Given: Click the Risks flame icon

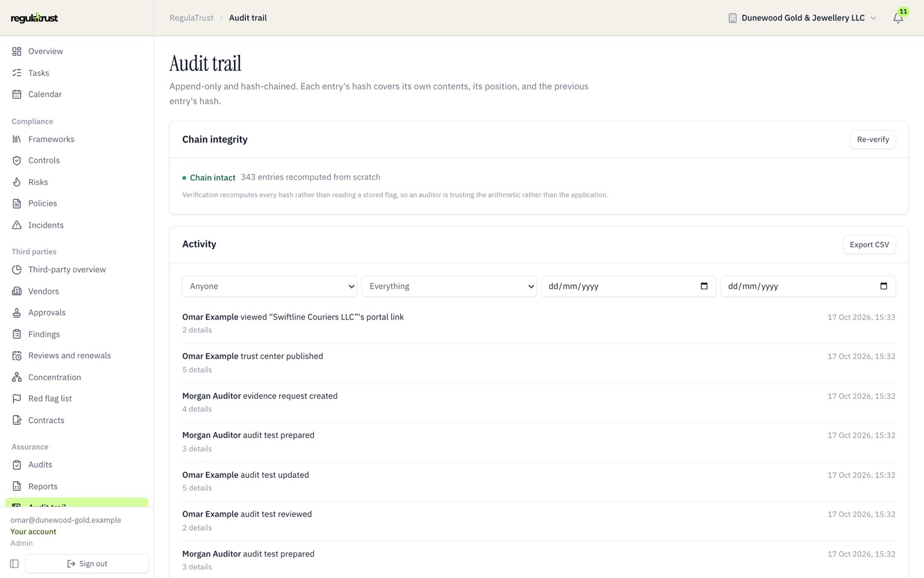Looking at the screenshot, I should 17,182.
